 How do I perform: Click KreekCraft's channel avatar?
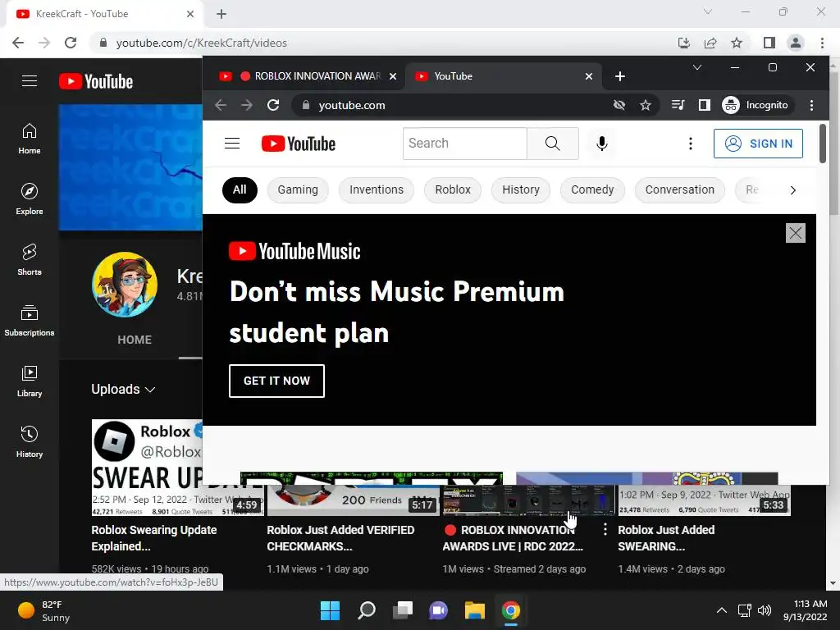pyautogui.click(x=125, y=285)
